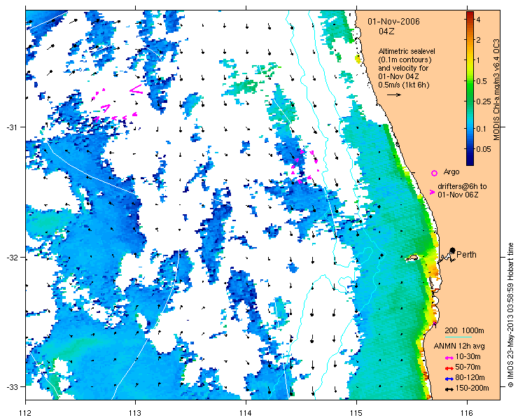Click the '50-70m' depth label
The image size is (518, 420).
[x=468, y=367]
